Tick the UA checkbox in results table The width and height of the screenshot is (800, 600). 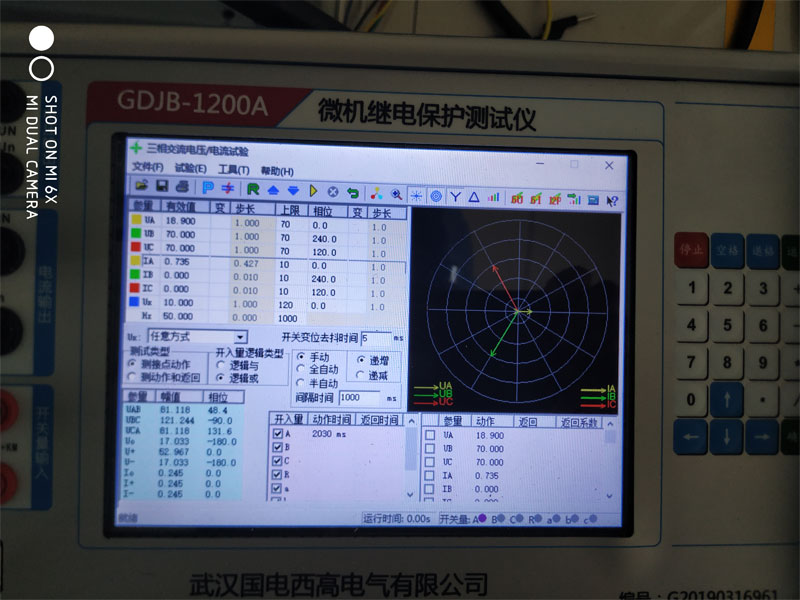[x=429, y=435]
